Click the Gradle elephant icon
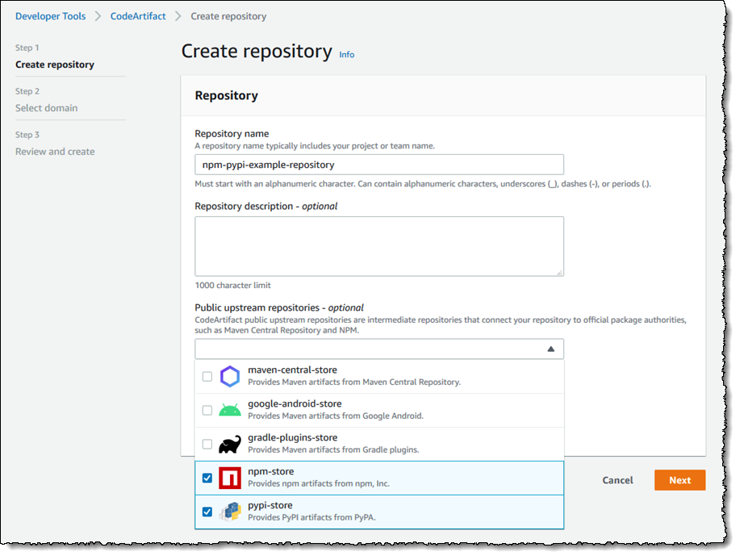The width and height of the screenshot is (740, 560). [x=230, y=444]
